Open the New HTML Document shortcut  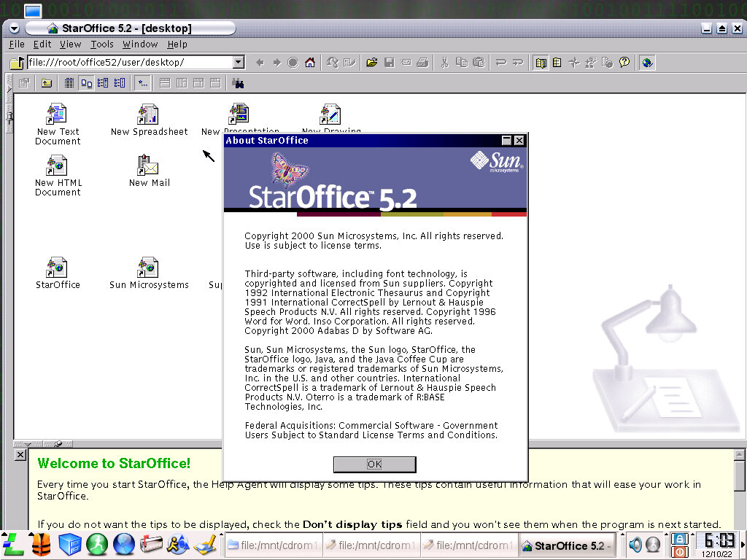click(x=58, y=166)
